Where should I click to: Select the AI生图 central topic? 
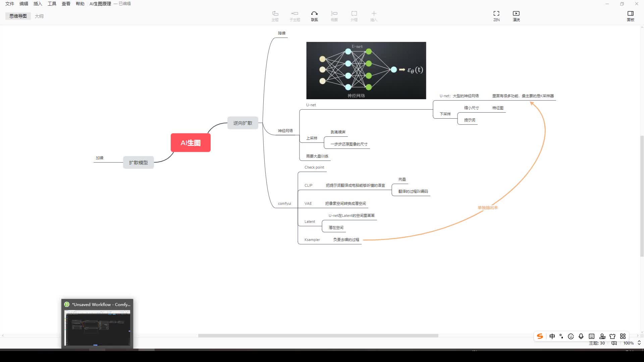coord(191,143)
